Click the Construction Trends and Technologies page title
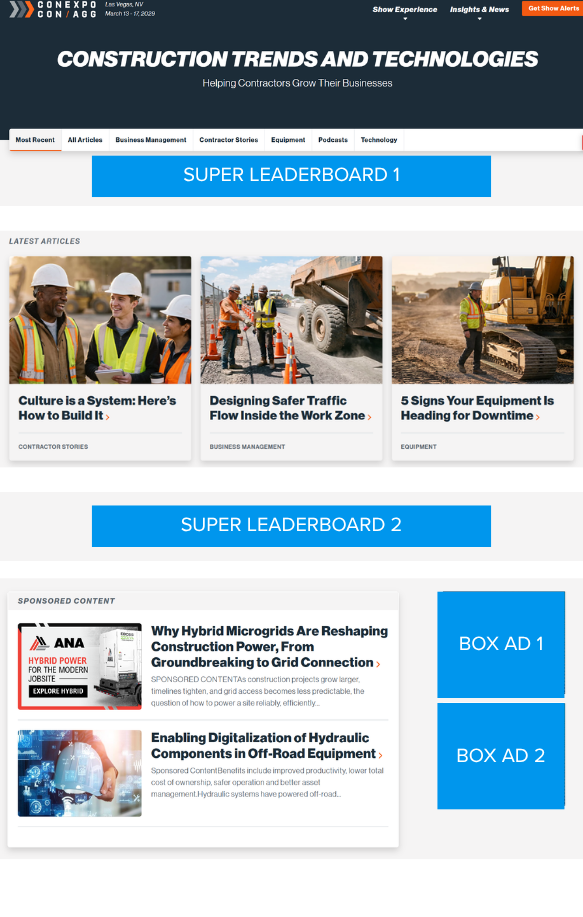 [297, 59]
